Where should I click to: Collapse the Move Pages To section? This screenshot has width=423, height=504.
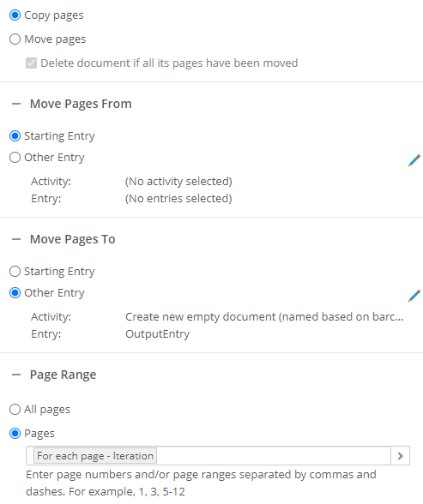(16, 239)
